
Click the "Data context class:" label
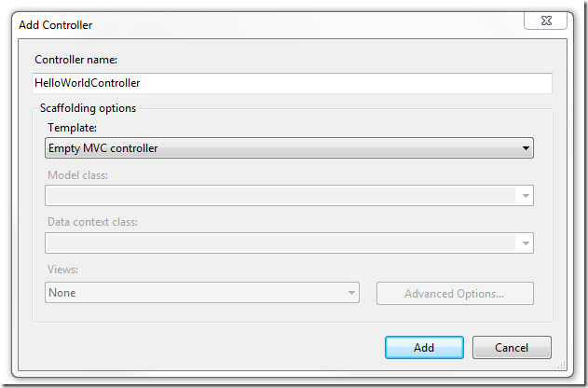tap(92, 223)
